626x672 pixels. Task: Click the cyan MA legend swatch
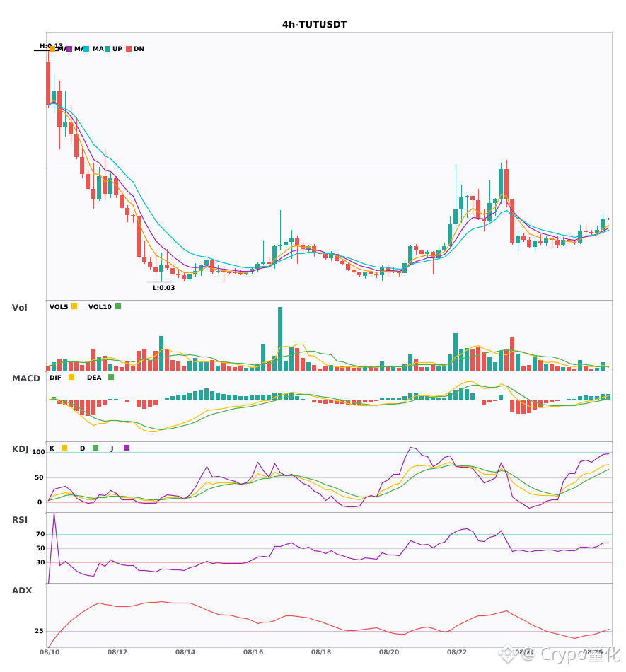click(86, 49)
